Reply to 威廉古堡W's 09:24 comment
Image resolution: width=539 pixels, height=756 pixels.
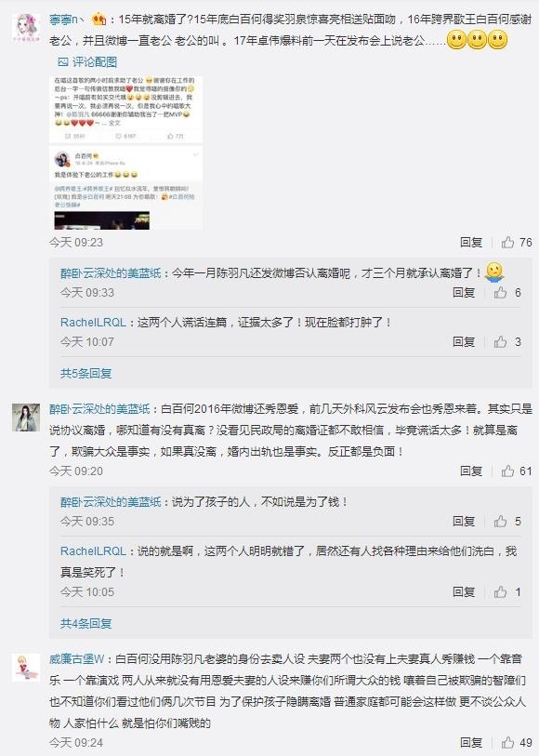coord(471,742)
